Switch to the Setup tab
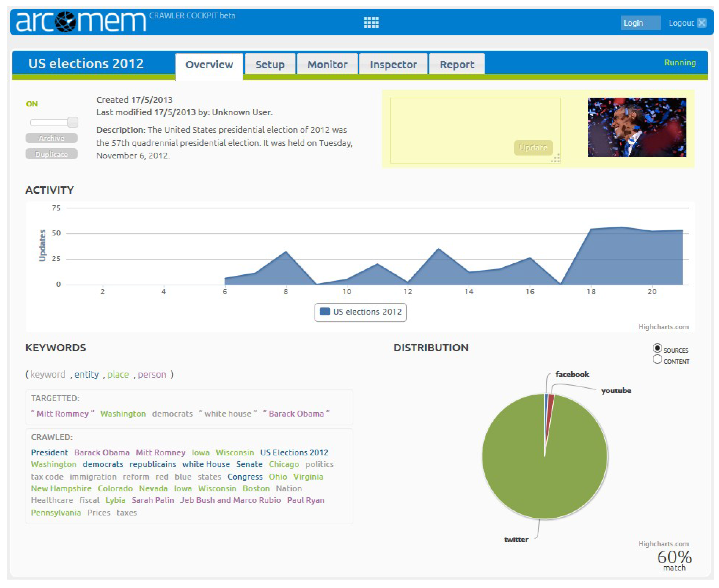This screenshot has width=719, height=588. click(270, 64)
